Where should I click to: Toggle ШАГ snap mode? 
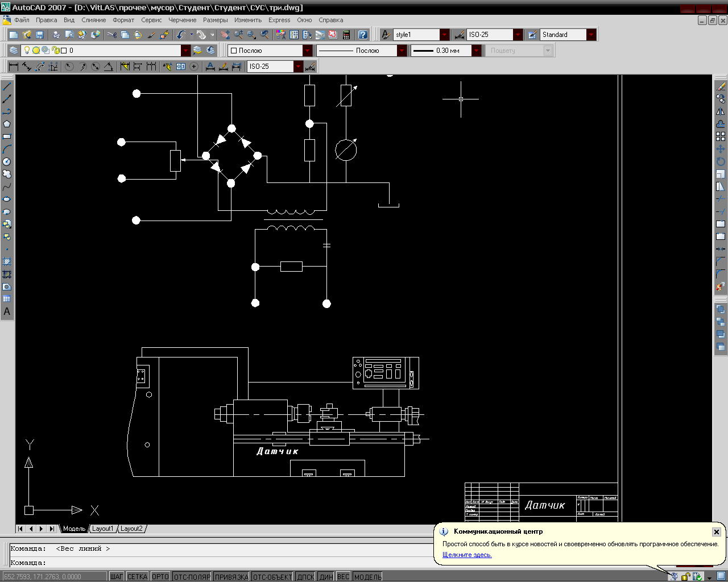point(116,576)
